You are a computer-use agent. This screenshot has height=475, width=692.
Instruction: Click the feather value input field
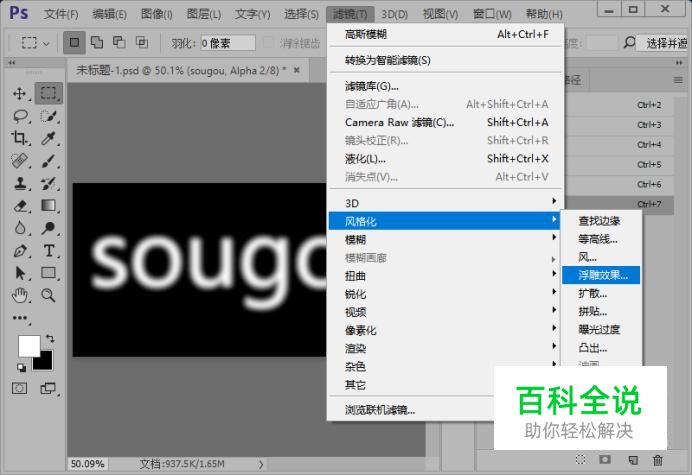(x=228, y=43)
